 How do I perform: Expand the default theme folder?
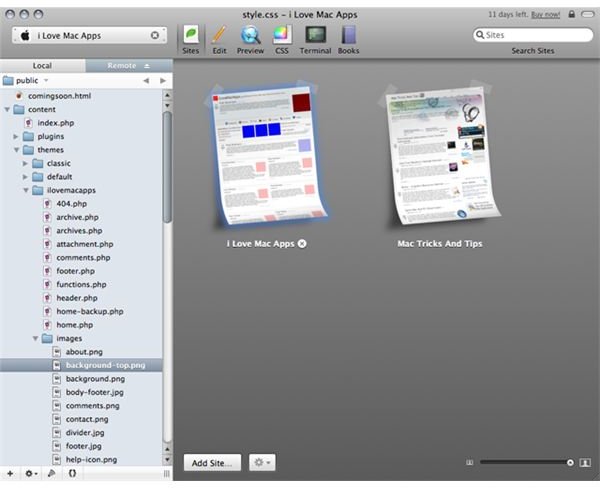[x=25, y=177]
